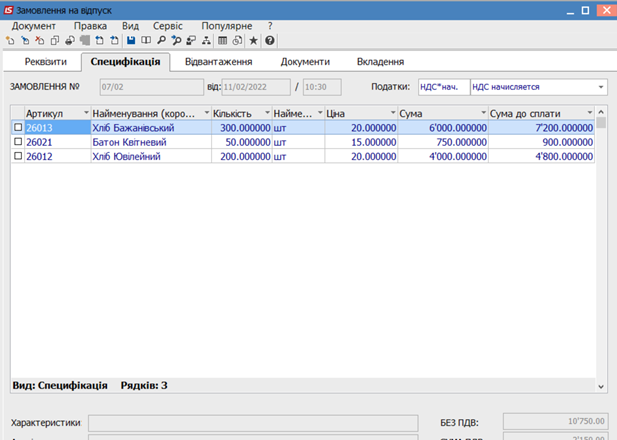Open the Ціна column filter arrow
This screenshot has width=617, height=440.
click(393, 113)
